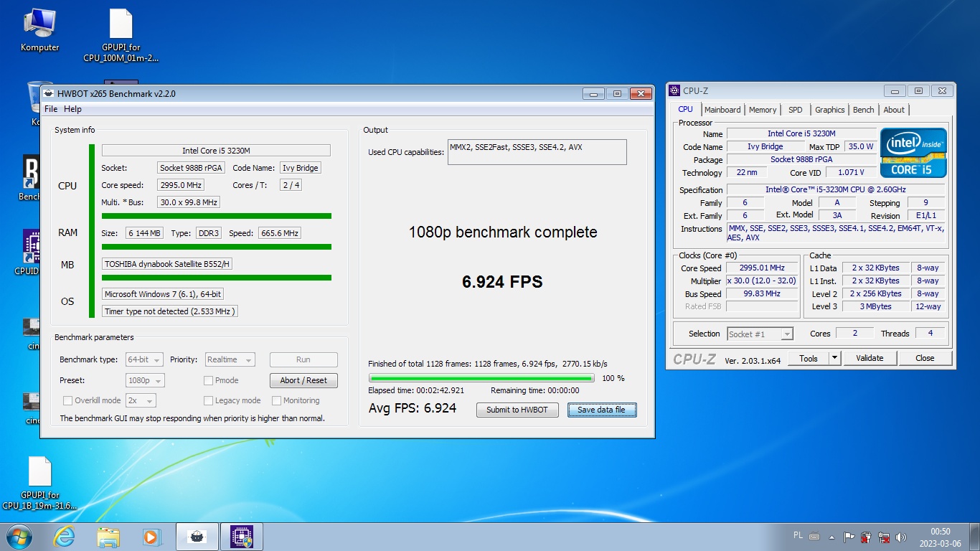Open the Priority Realtime dropdown

230,359
